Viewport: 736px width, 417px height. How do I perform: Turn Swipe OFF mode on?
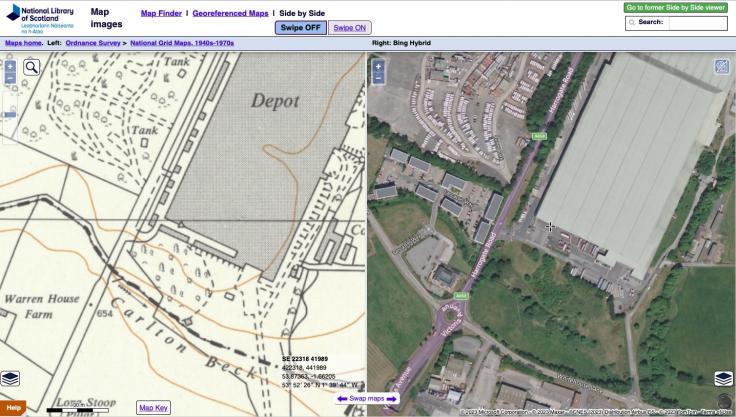tap(300, 28)
